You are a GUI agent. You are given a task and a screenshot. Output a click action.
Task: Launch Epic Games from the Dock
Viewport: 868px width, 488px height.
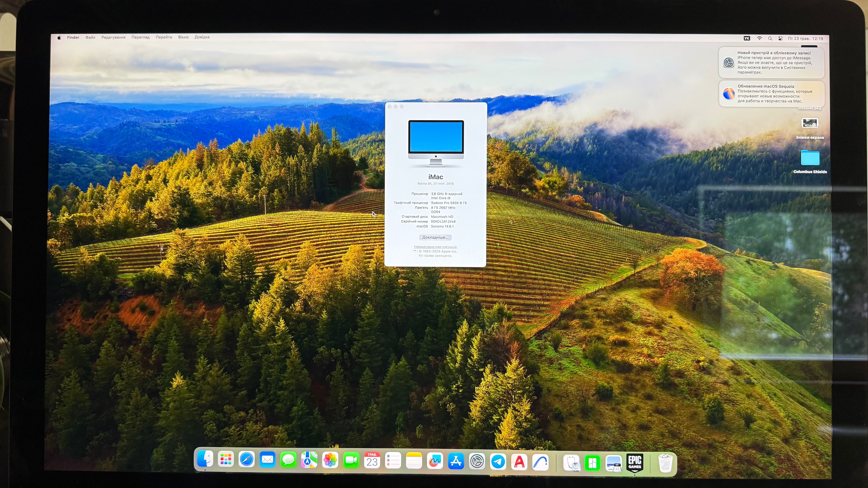point(635,463)
